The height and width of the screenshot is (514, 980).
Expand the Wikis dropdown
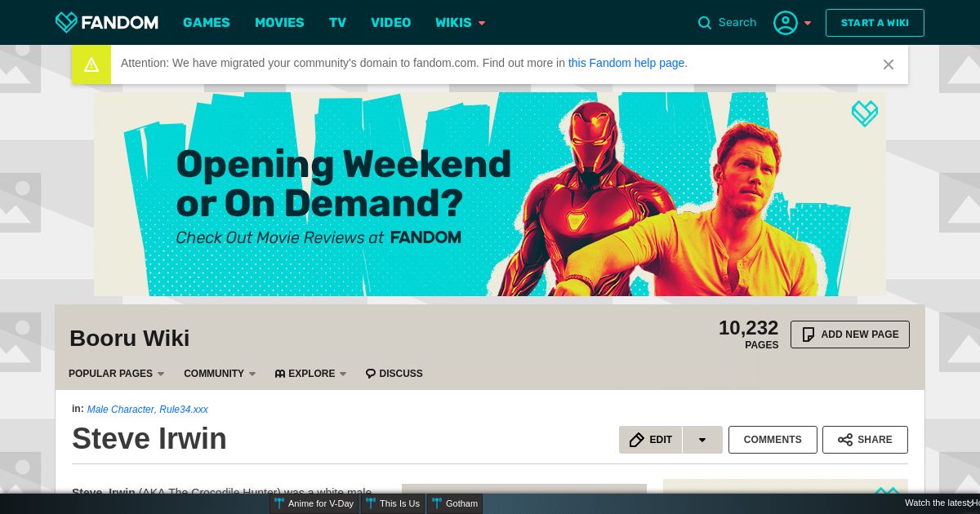[461, 23]
